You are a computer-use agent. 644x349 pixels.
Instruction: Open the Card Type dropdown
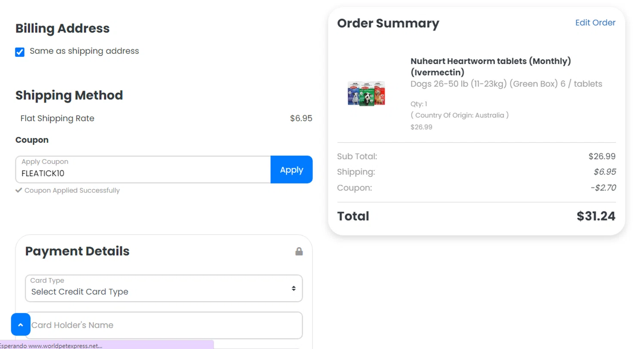[x=164, y=288]
